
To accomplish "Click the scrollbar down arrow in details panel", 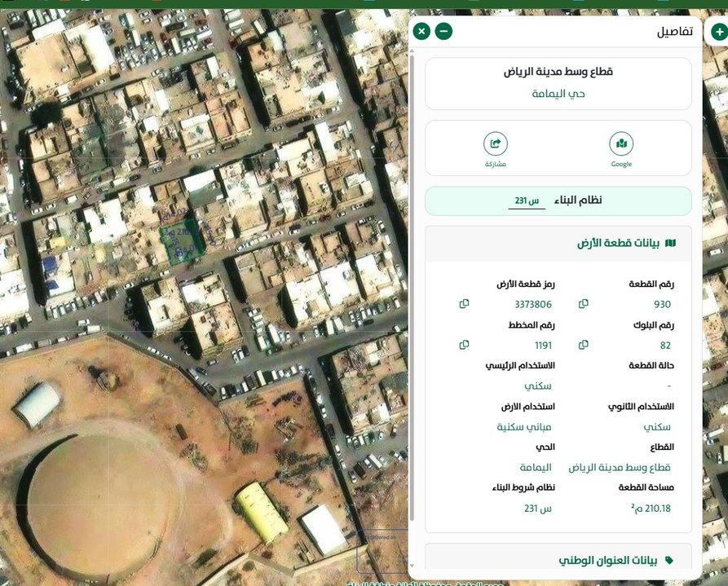I will point(412,564).
